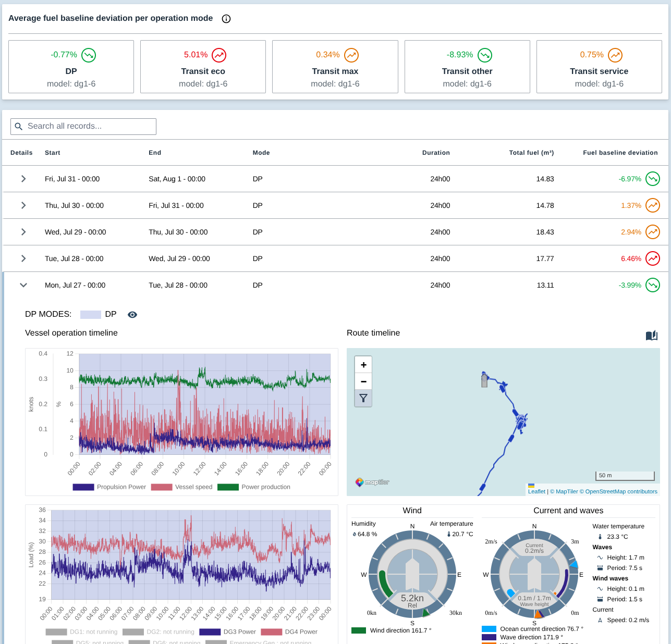
Task: Open the Transit other mode card
Action: (x=467, y=67)
